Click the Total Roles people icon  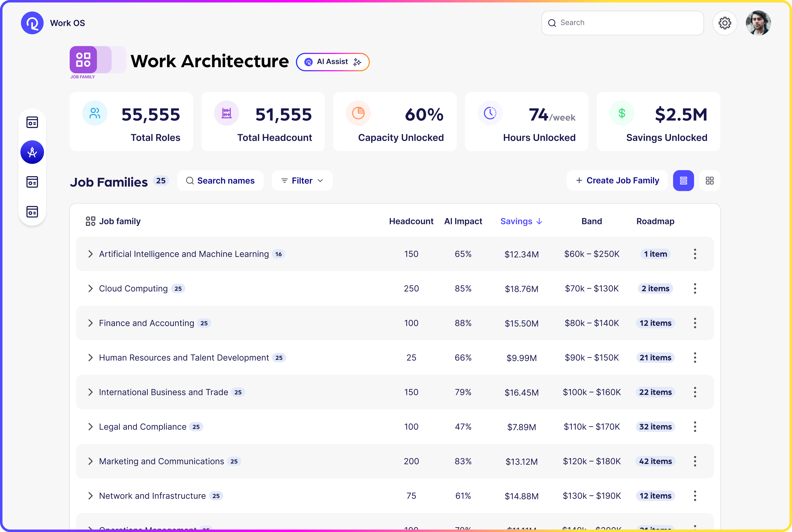(x=95, y=113)
